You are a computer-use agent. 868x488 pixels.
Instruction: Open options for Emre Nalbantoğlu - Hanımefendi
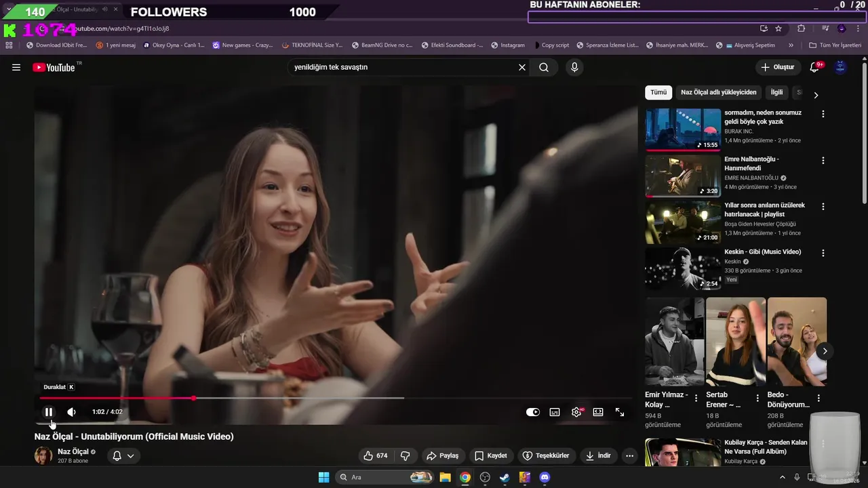pos(823,161)
